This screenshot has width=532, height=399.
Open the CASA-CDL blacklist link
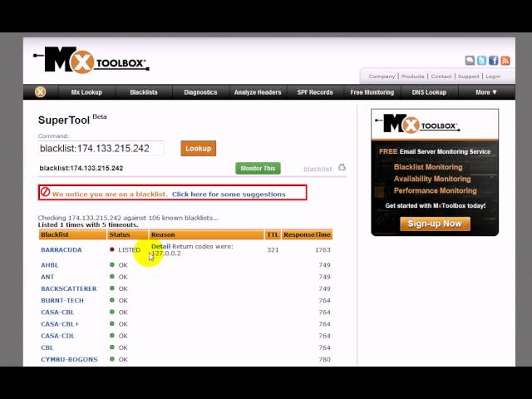point(57,336)
